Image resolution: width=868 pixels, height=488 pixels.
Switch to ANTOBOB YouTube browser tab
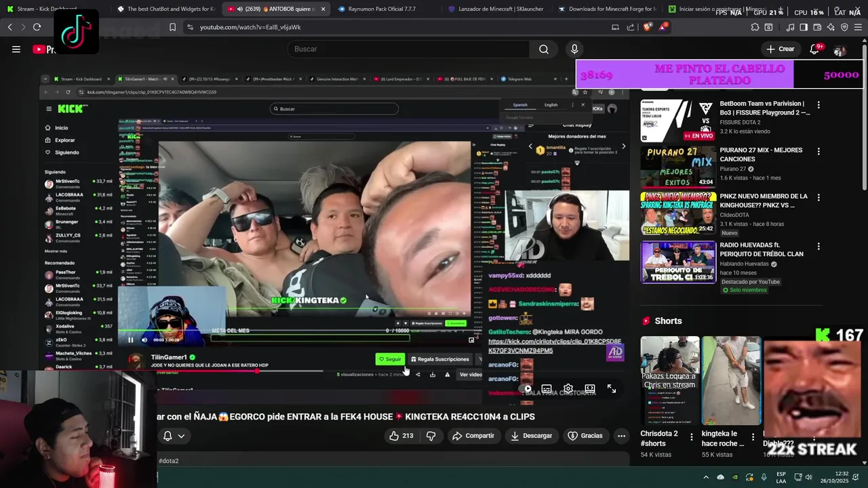tap(275, 9)
